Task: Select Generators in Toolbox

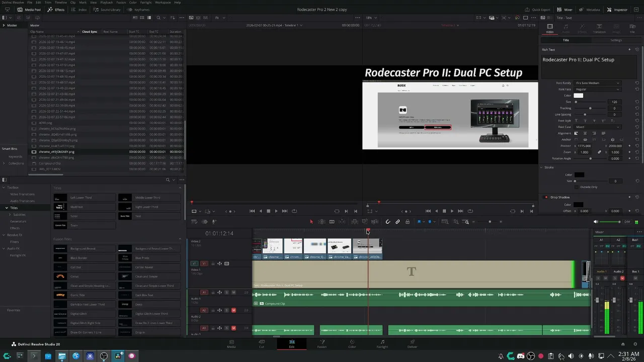Action: point(18,221)
